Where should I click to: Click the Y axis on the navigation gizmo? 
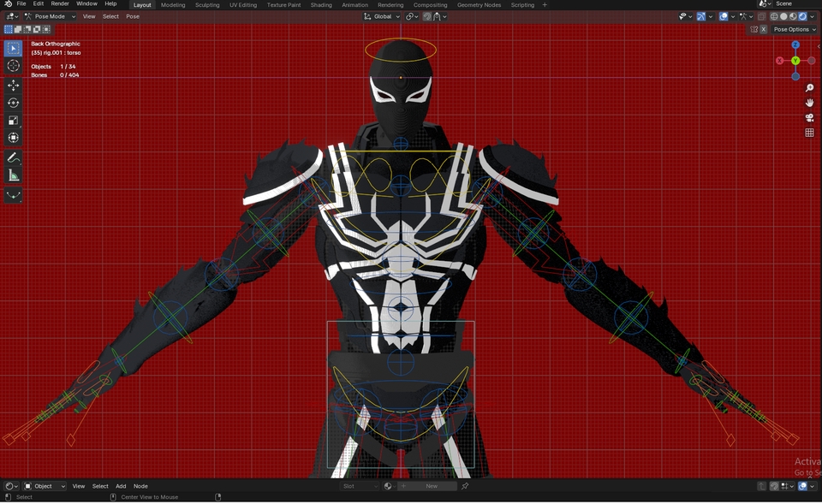795,60
